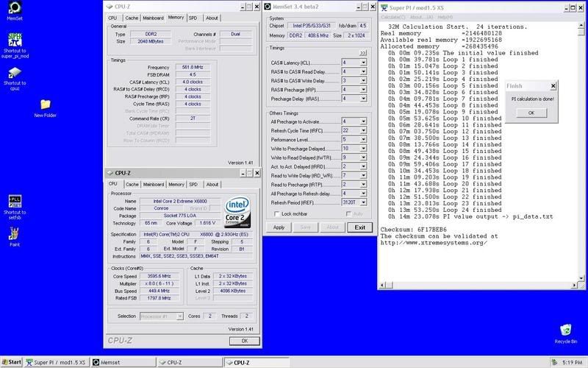Viewport: 588px width, 368px height.
Task: Click the Name field Intel Core 2 Extreme X6800
Action: pyautogui.click(x=179, y=201)
